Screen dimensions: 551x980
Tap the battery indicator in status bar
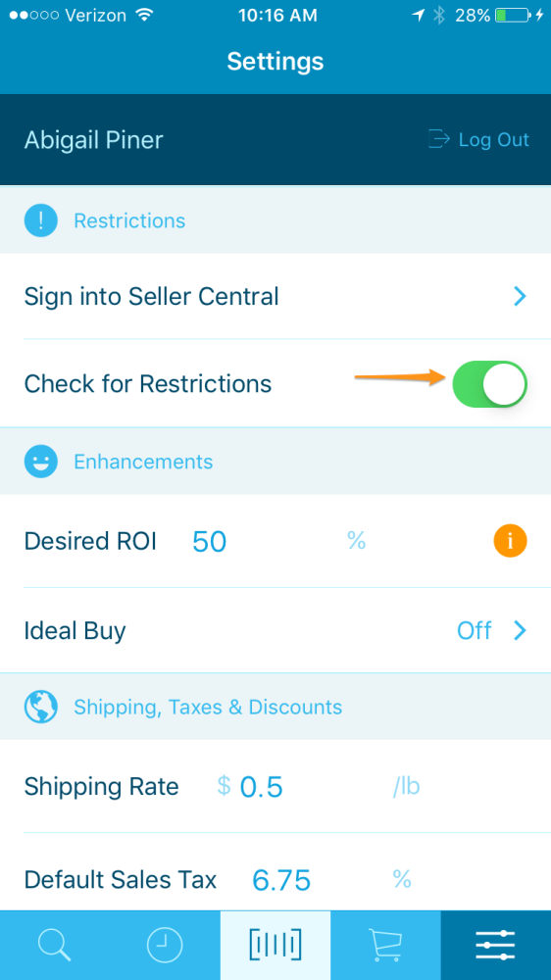tap(511, 16)
